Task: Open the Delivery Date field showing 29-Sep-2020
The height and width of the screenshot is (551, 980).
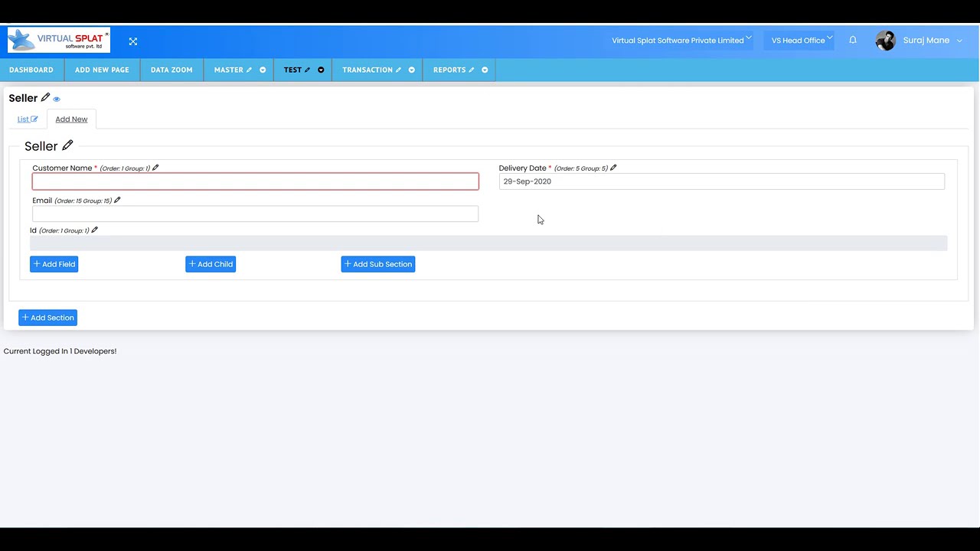Action: 721,181
